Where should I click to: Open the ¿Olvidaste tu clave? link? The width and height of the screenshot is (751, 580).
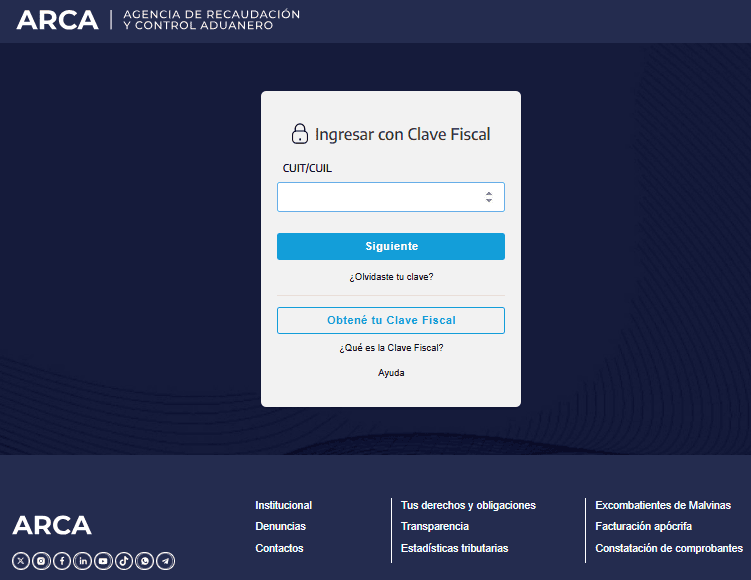point(391,277)
